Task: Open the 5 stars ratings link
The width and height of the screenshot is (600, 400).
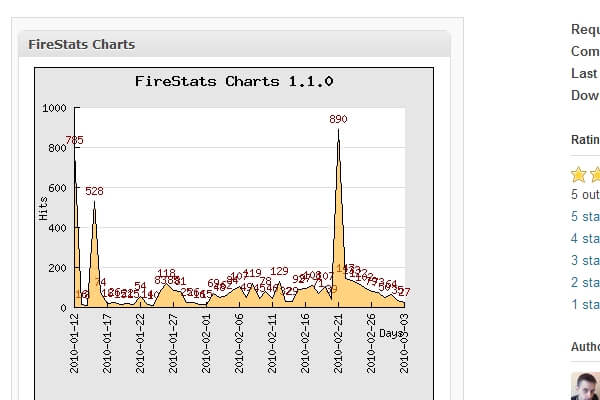Action: coord(585,216)
